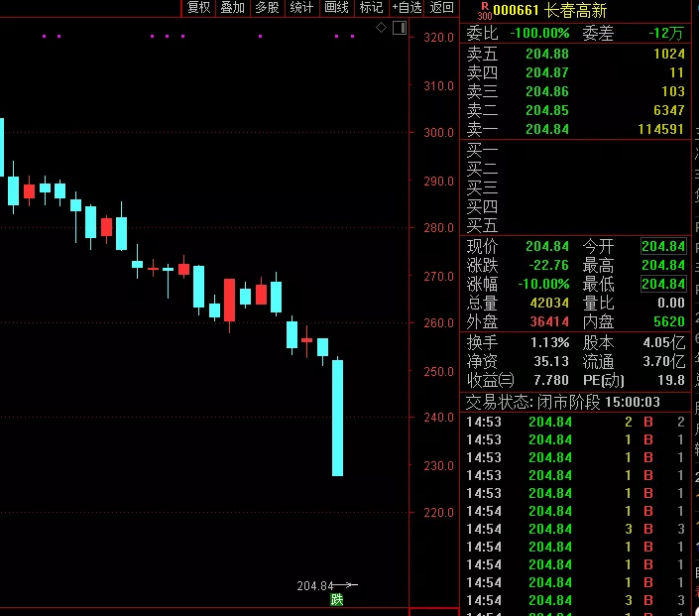Open the 画线 drawing tool
Screen dimensions: 699x616
[337, 8]
